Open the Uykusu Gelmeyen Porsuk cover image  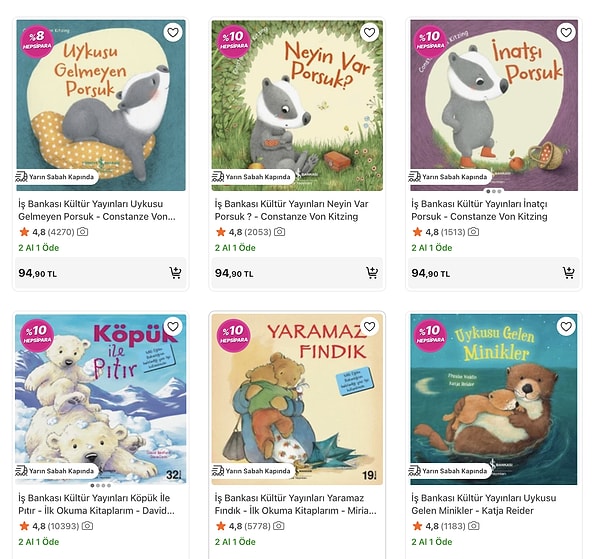click(100, 100)
